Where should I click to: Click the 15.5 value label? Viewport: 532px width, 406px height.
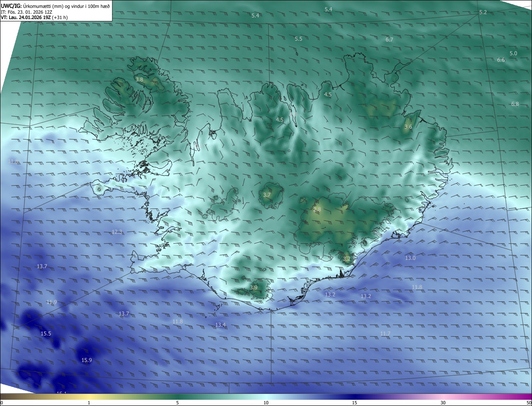(46, 333)
